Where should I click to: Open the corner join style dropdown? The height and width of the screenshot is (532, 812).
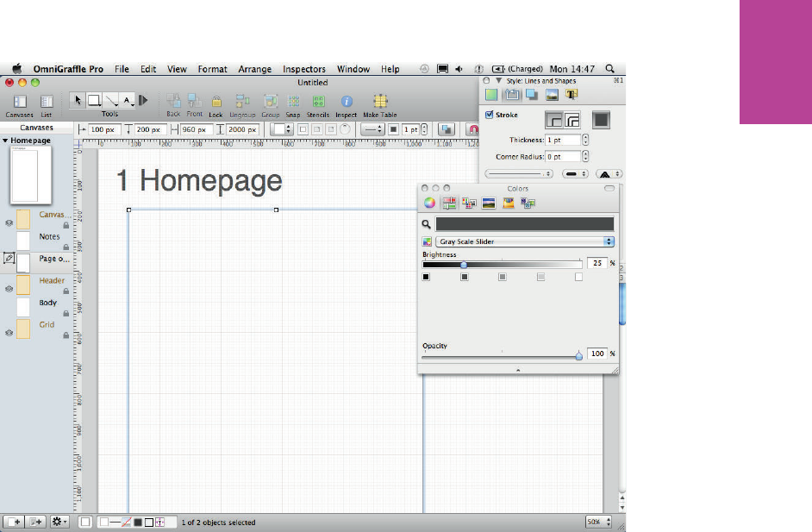pos(609,174)
